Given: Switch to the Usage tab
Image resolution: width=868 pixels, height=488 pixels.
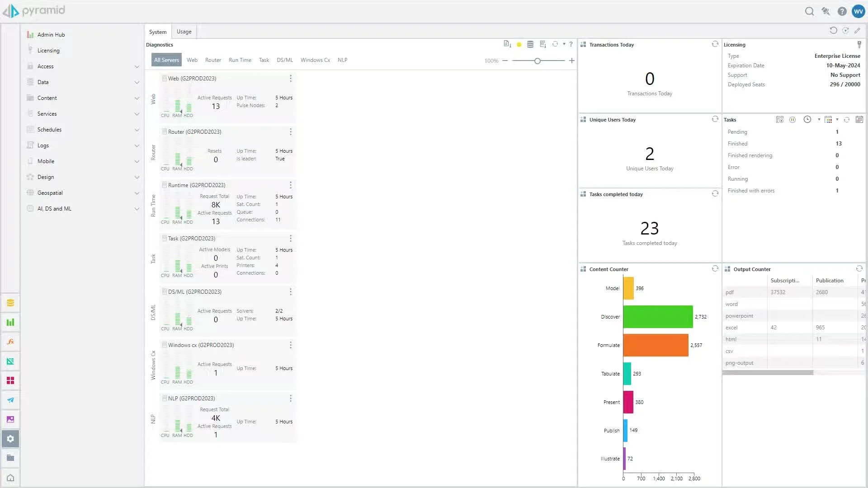Looking at the screenshot, I should click(x=184, y=32).
